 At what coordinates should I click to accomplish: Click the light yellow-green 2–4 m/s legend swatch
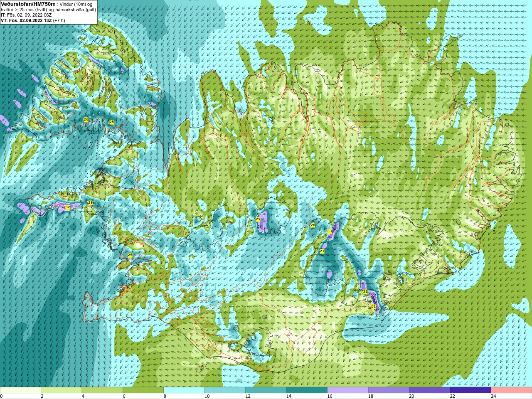coord(62,390)
